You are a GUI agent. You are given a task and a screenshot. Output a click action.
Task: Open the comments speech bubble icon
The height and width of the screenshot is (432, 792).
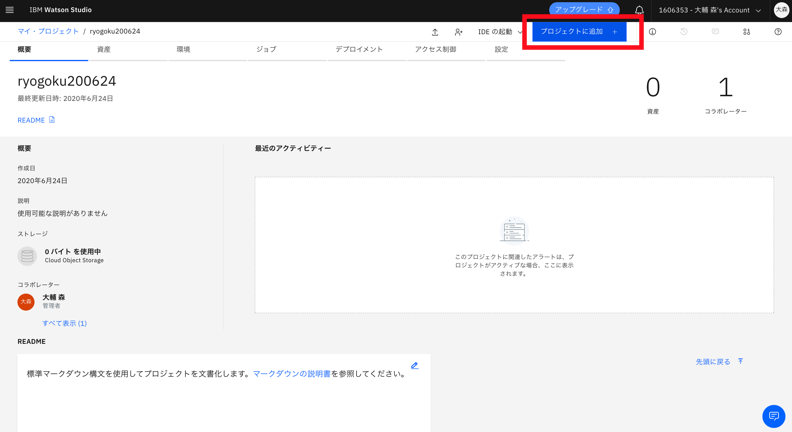pos(715,31)
